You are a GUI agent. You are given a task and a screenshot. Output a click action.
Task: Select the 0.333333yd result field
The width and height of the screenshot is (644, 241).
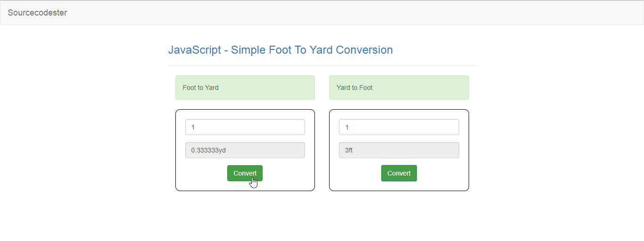(245, 150)
